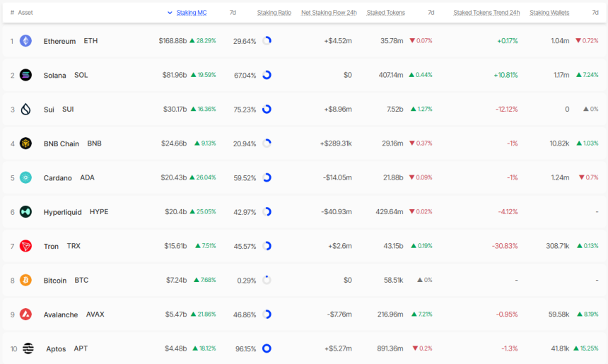Click the Staked Tokens column header
608x364 pixels.
(385, 13)
